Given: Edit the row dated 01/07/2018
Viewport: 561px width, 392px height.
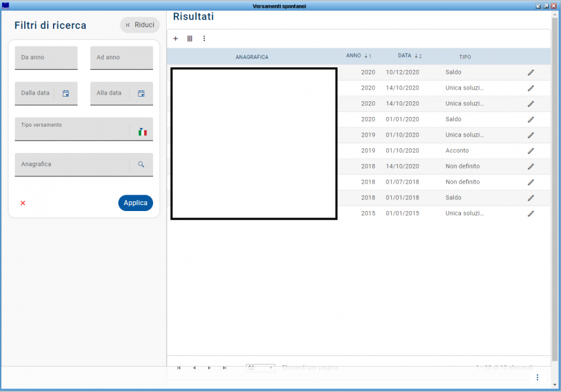Looking at the screenshot, I should [530, 182].
